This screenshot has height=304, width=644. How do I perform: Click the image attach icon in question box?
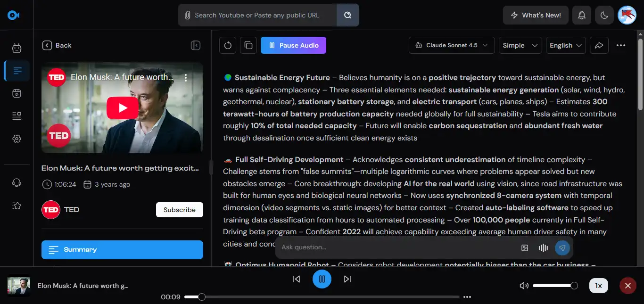(525, 247)
